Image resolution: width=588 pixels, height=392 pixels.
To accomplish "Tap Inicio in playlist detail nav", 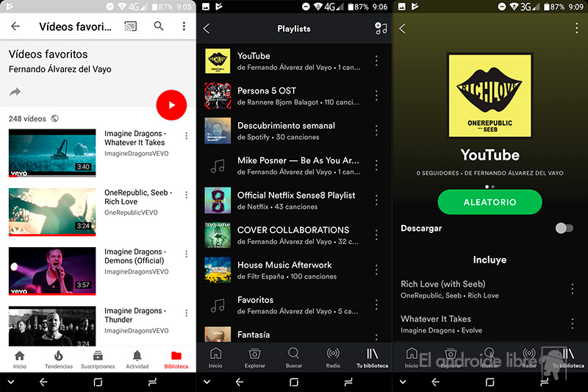I will [x=412, y=357].
